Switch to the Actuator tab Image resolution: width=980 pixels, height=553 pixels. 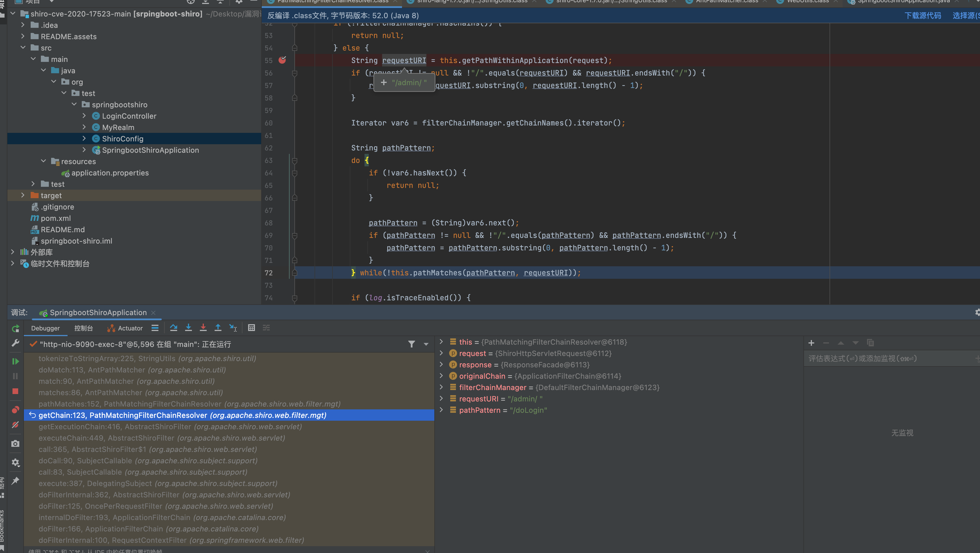point(125,328)
